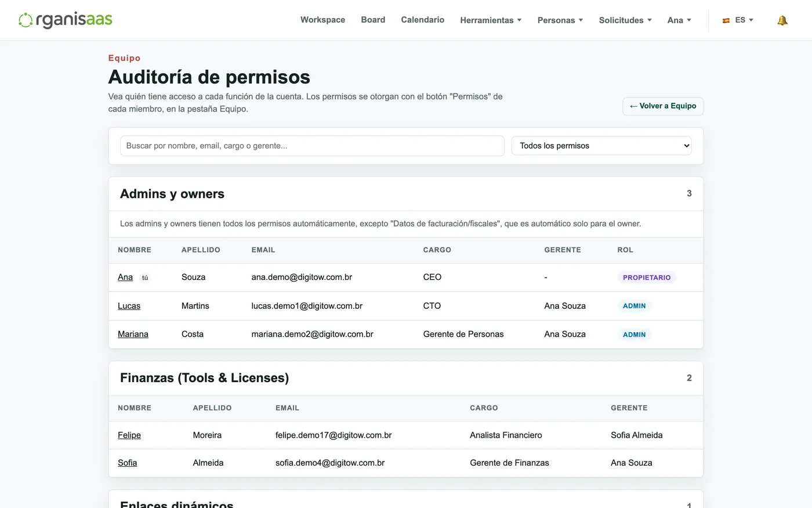
Task: Open the Todos los permisos filter
Action: point(601,146)
